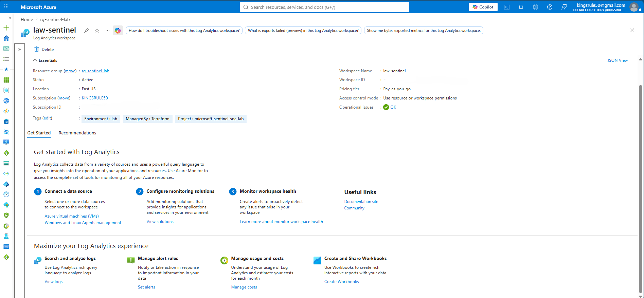Open Microsoft Entra ID sidebar icon
Viewport: 644px width, 298px height.
[6, 184]
